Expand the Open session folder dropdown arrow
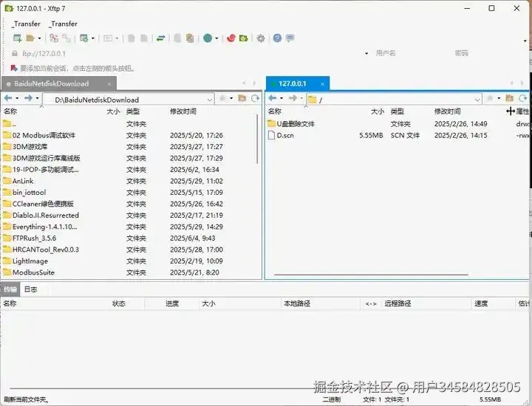This screenshot has width=532, height=406. (x=39, y=38)
